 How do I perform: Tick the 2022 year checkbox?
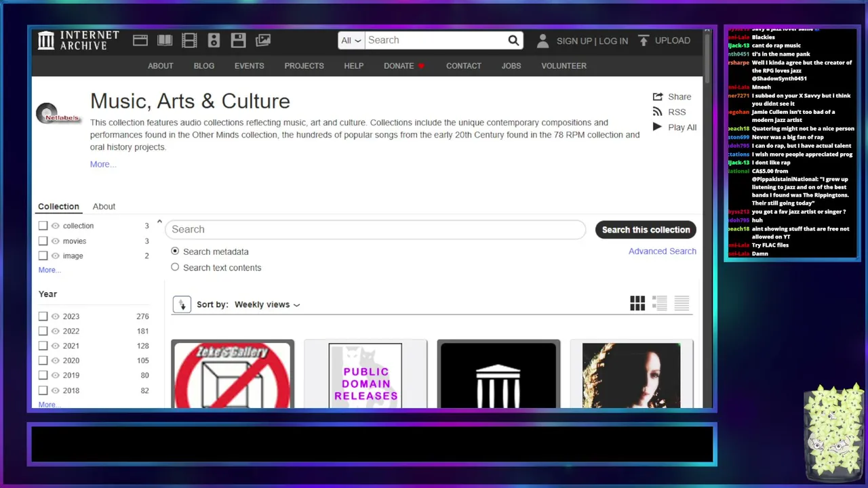pos(43,331)
